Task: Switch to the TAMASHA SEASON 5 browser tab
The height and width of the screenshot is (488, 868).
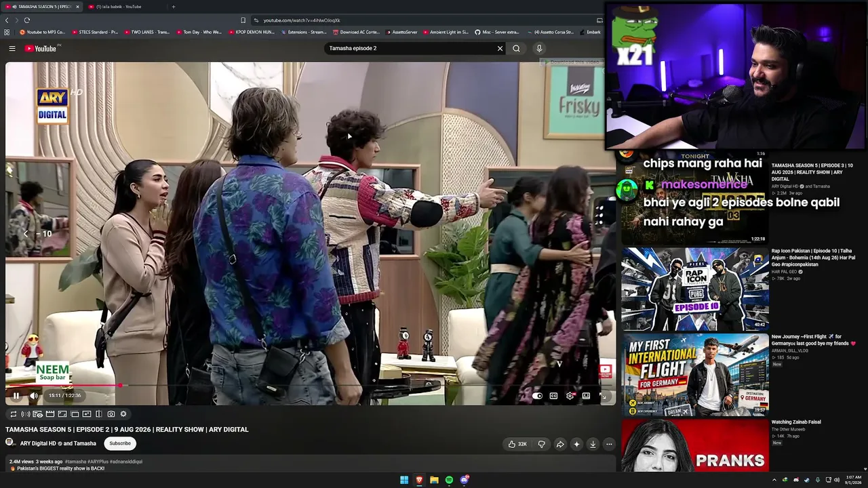Action: (x=42, y=7)
